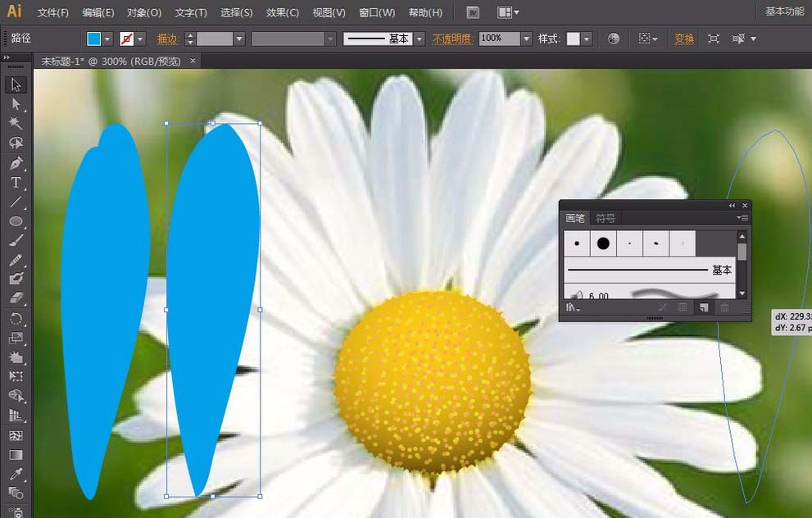The height and width of the screenshot is (518, 812).
Task: Pick the Pencil tool
Action: coord(16,260)
